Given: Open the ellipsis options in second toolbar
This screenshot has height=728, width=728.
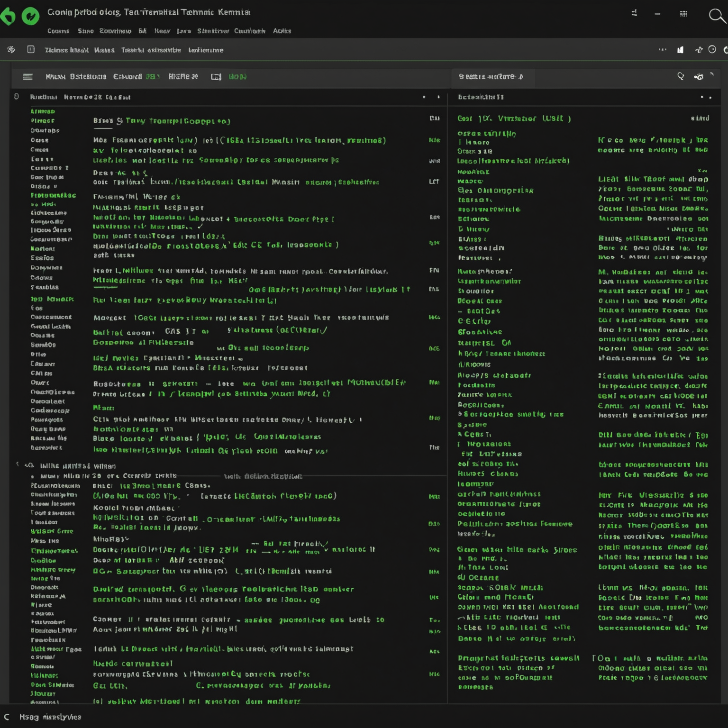Looking at the screenshot, I should pyautogui.click(x=663, y=49).
